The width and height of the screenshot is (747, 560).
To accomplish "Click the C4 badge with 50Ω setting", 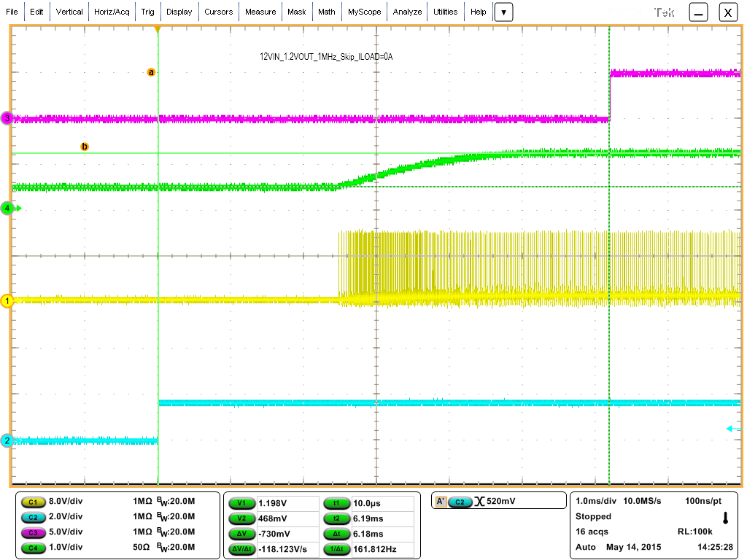I will tap(33, 547).
